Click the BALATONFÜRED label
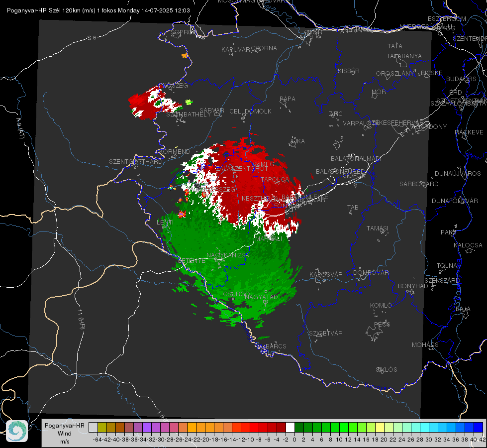487x448 pixels. [x=340, y=172]
